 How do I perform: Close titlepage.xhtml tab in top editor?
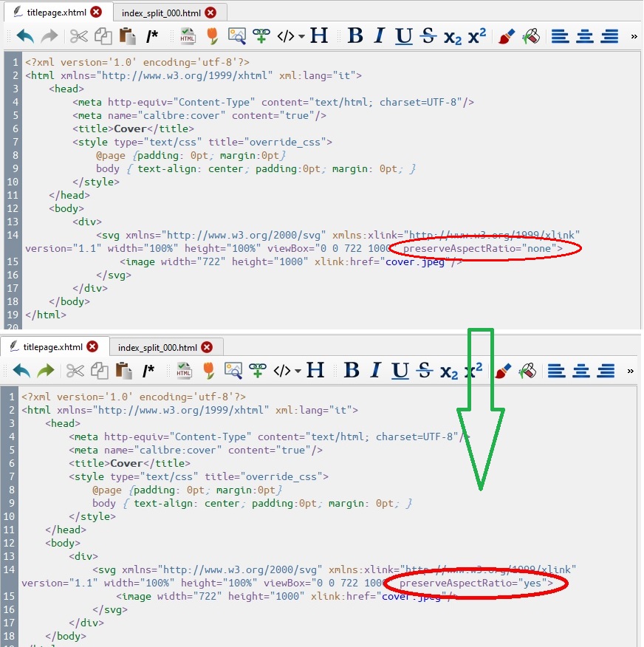[96, 12]
